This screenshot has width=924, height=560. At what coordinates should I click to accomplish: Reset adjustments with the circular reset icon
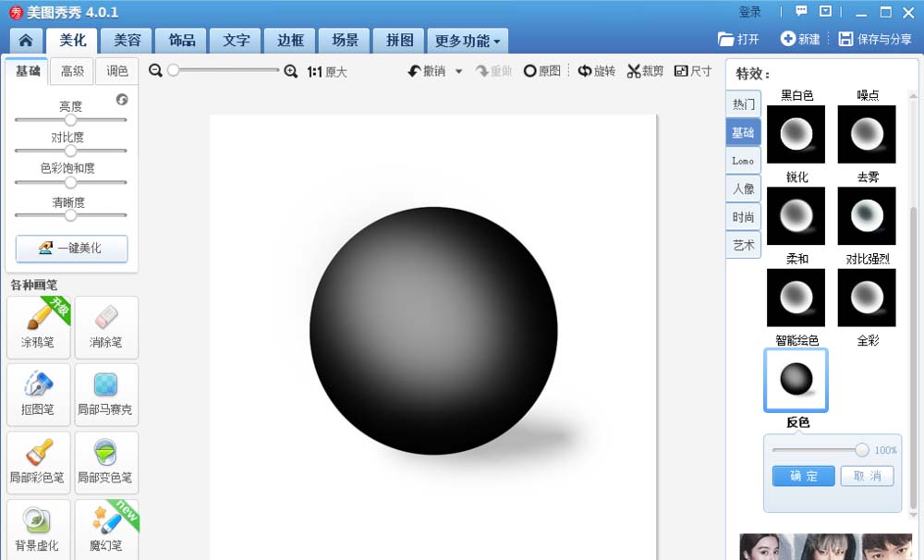point(122,100)
